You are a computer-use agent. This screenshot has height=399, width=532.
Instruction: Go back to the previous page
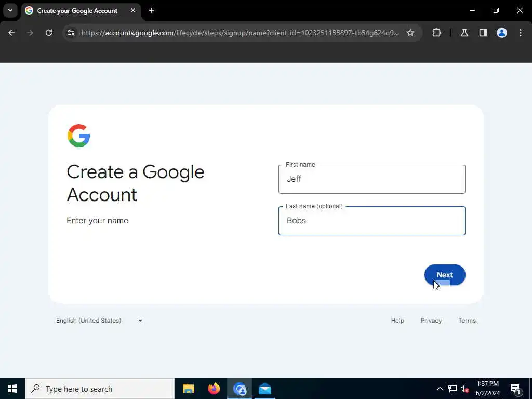[x=11, y=33]
